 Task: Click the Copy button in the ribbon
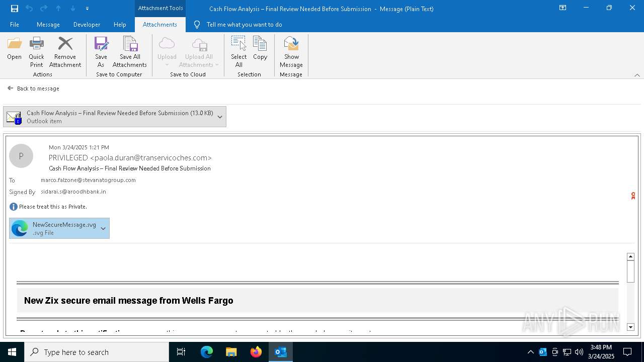260,49
